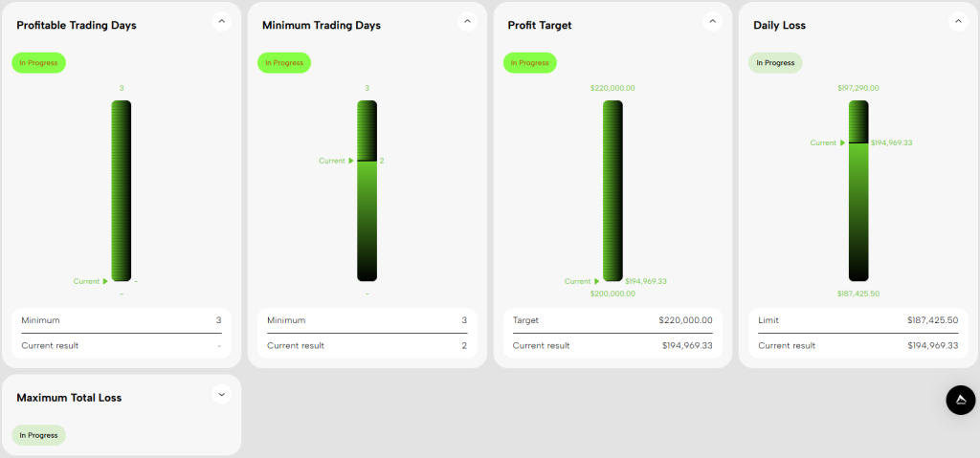Click the Current marker arrow in Daily Loss
The width and height of the screenshot is (980, 458).
coord(842,142)
